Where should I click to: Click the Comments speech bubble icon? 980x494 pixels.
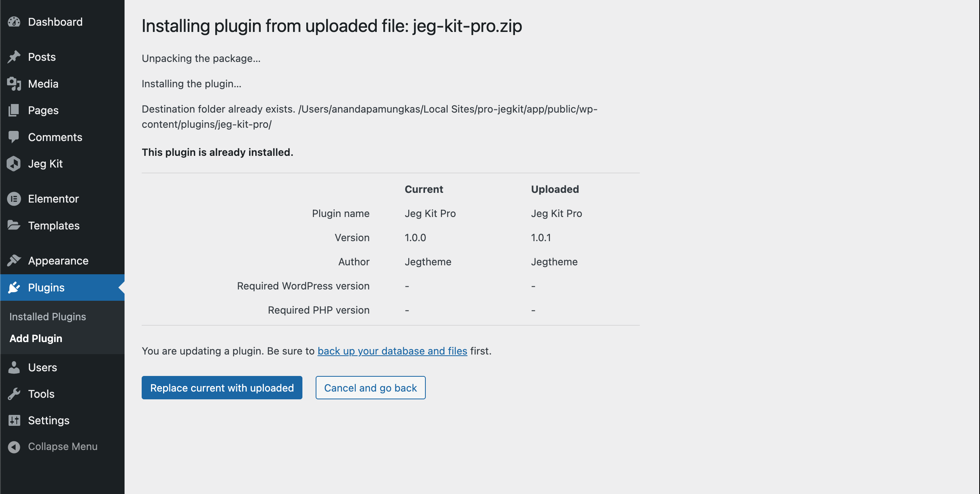pyautogui.click(x=14, y=137)
